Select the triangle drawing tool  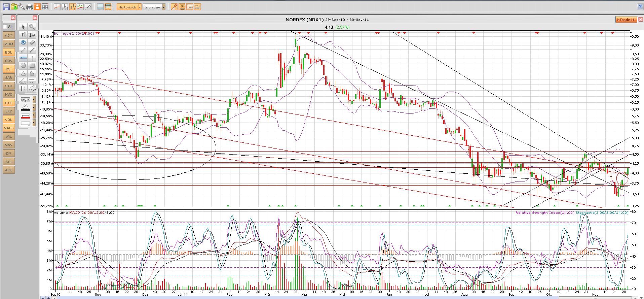point(23,73)
